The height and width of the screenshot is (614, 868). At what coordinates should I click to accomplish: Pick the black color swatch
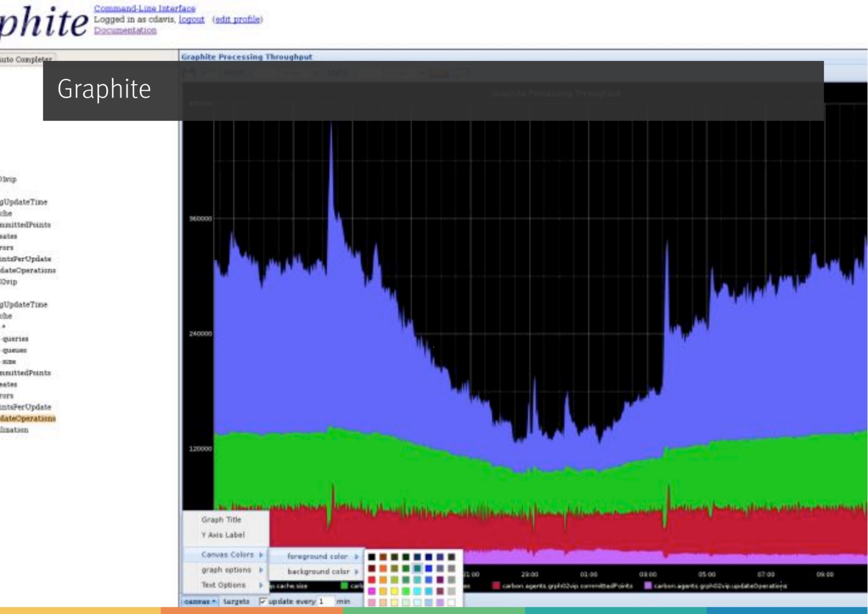point(372,557)
